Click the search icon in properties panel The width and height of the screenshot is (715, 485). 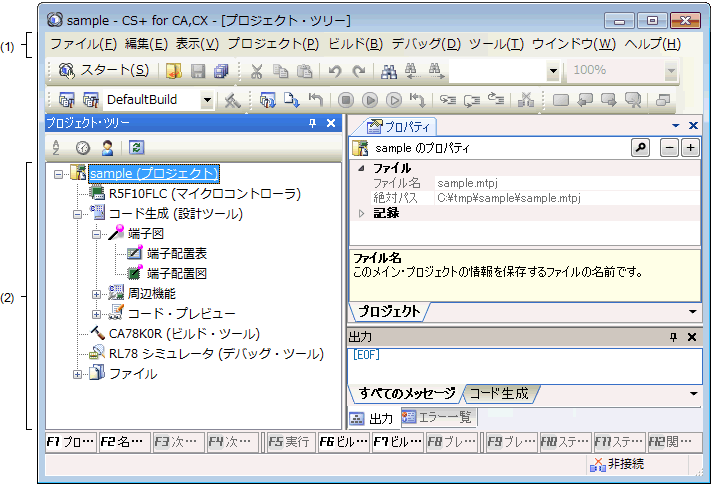pyautogui.click(x=639, y=147)
